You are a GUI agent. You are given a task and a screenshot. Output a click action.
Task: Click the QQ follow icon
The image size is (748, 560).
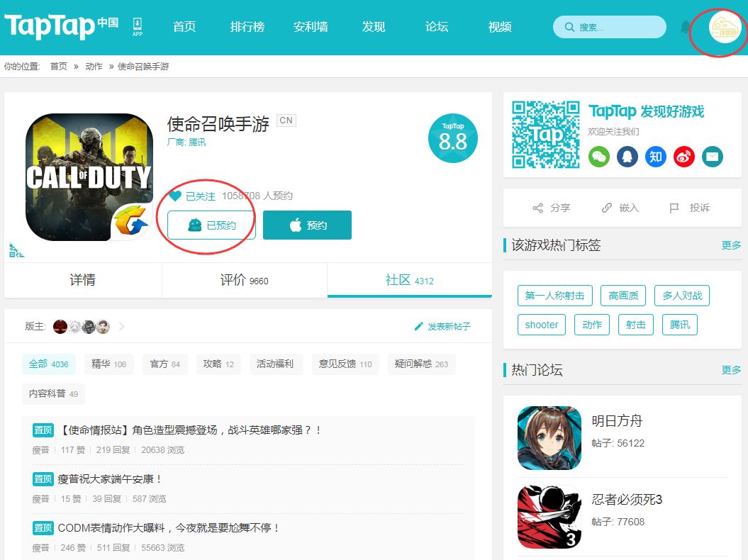tap(627, 157)
